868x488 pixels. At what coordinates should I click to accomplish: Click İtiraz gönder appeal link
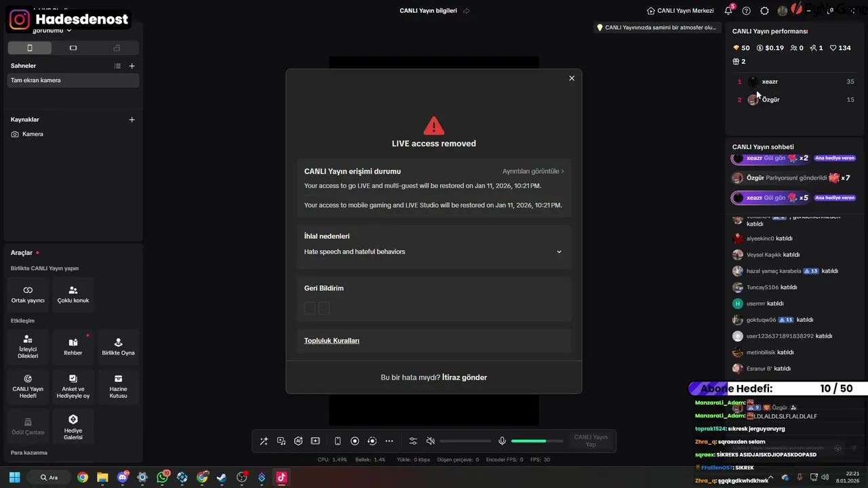click(465, 378)
